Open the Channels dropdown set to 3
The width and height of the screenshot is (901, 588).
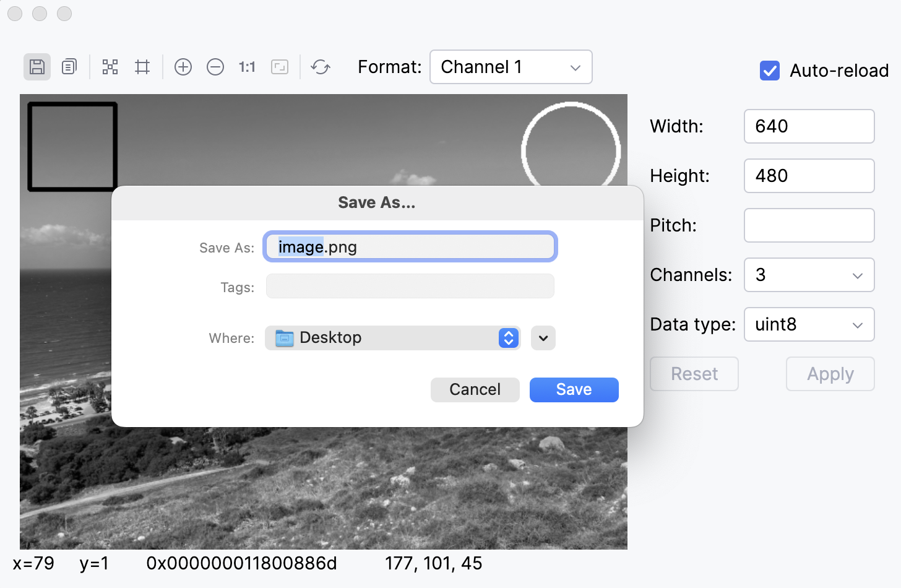click(809, 275)
